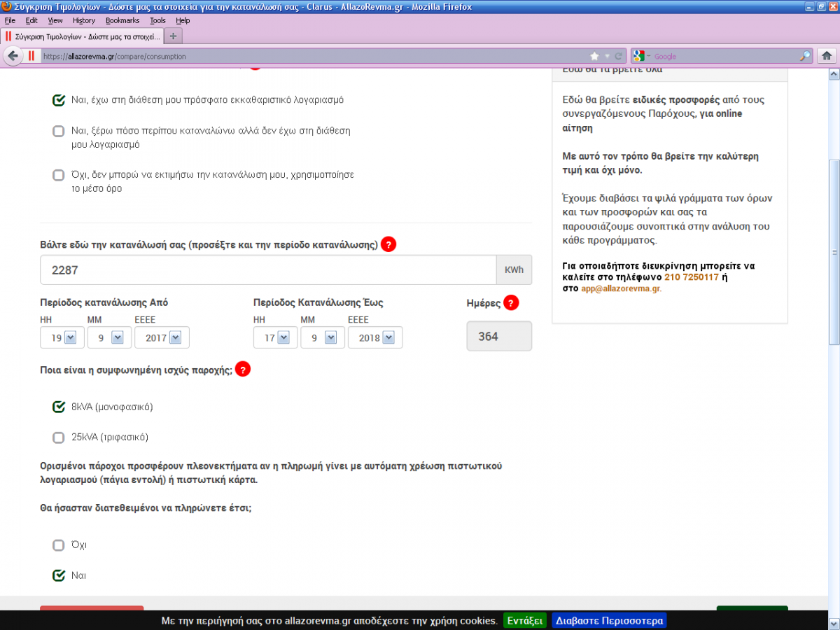Open start month dropdown under 'Από'

109,337
